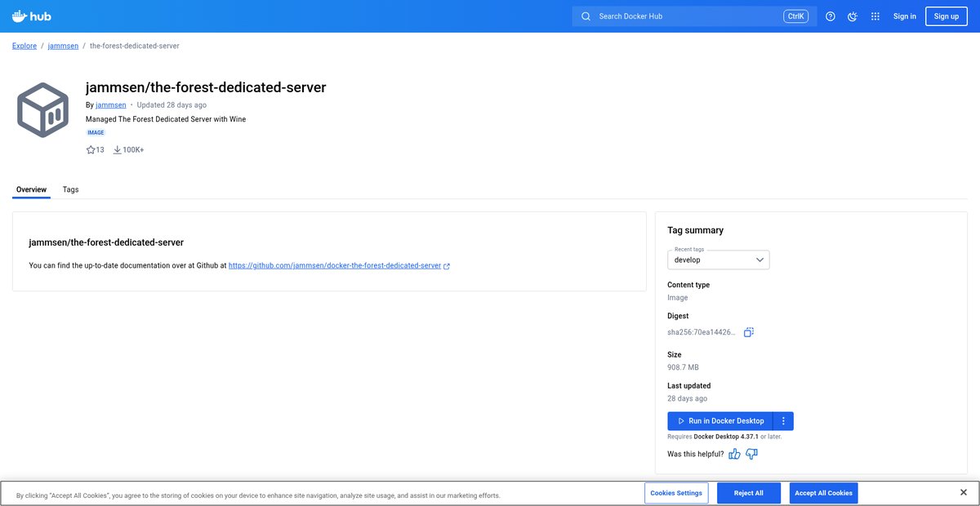Viewport: 980px width, 506px height.
Task: Click the search magnifier icon
Action: (x=586, y=16)
